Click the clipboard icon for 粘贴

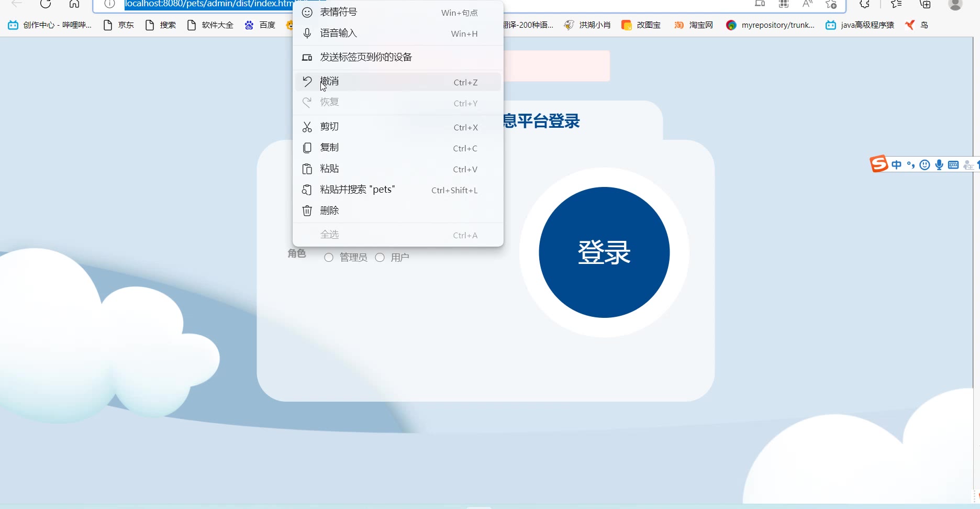307,169
